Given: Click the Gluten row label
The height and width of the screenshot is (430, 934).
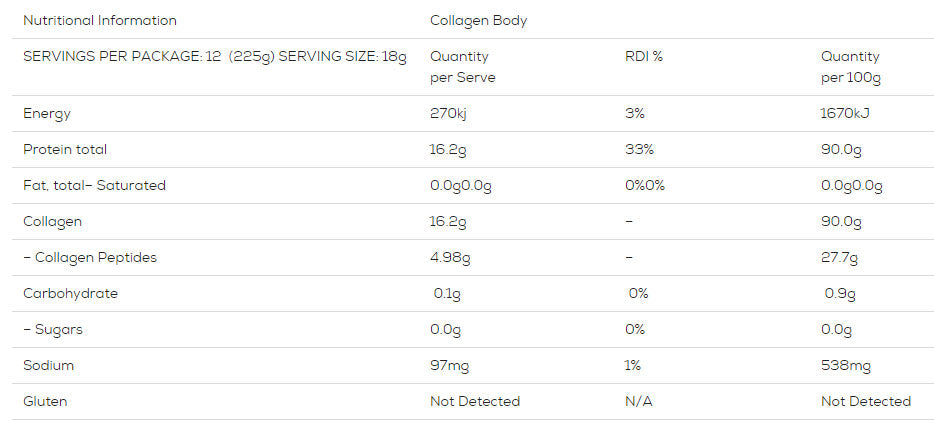Looking at the screenshot, I should pos(45,401).
